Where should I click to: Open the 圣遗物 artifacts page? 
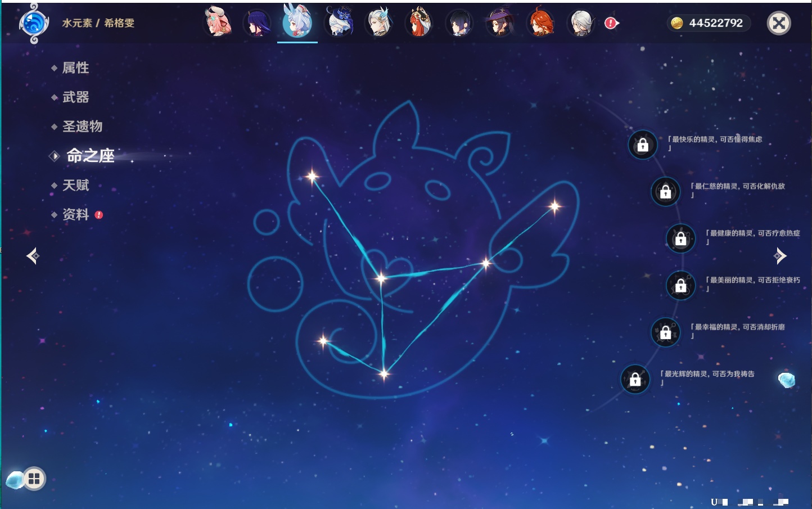coord(82,127)
